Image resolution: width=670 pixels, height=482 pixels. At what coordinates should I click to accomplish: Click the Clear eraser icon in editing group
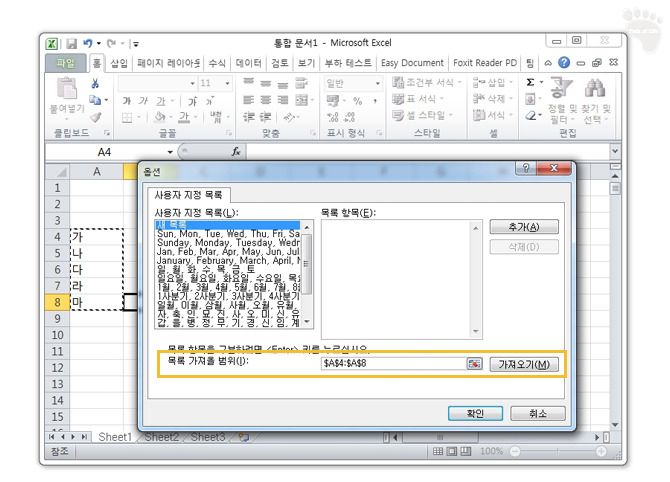click(x=531, y=115)
